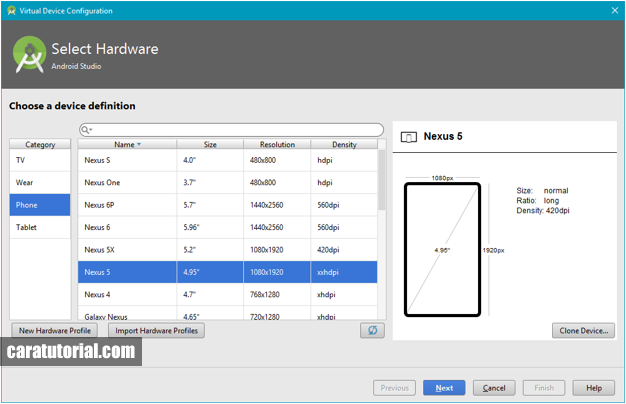Select the Nexus S device row
Viewport: 626px width, 404px height.
point(228,160)
